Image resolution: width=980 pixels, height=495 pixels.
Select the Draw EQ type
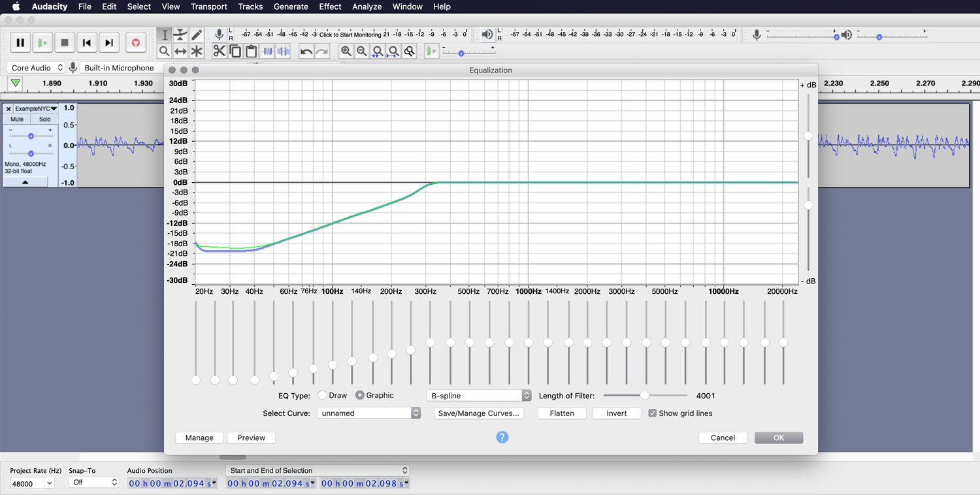(x=323, y=395)
